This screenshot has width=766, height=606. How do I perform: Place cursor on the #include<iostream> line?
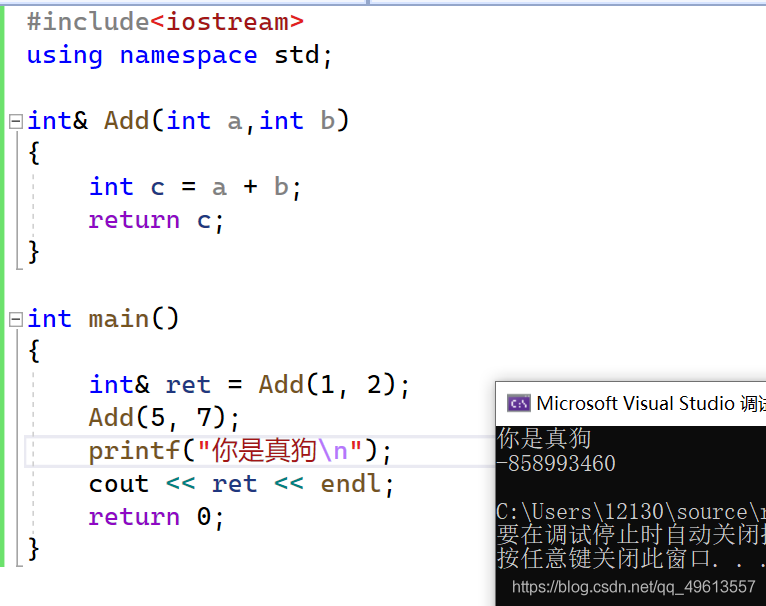click(x=165, y=22)
